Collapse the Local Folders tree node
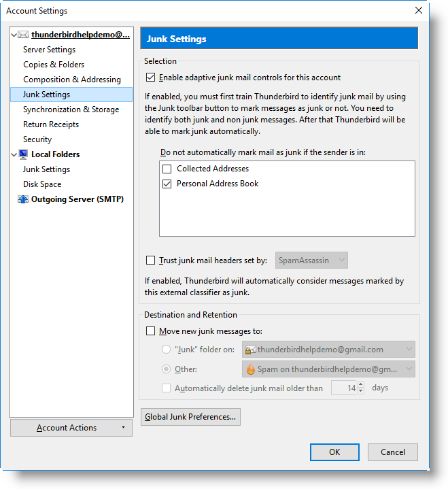Viewport: 448px width, 489px height. [x=14, y=154]
